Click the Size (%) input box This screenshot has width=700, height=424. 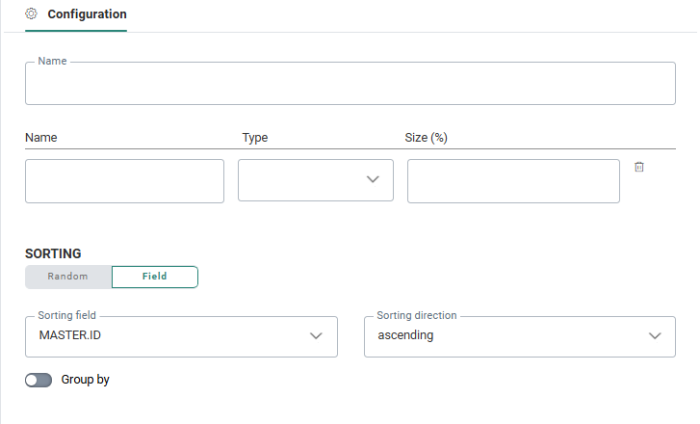click(513, 180)
